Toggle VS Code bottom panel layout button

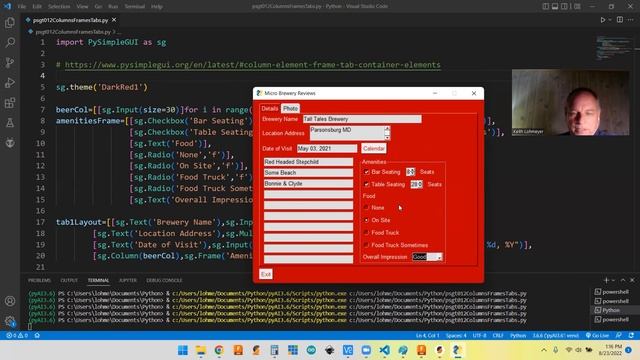(x=555, y=6)
